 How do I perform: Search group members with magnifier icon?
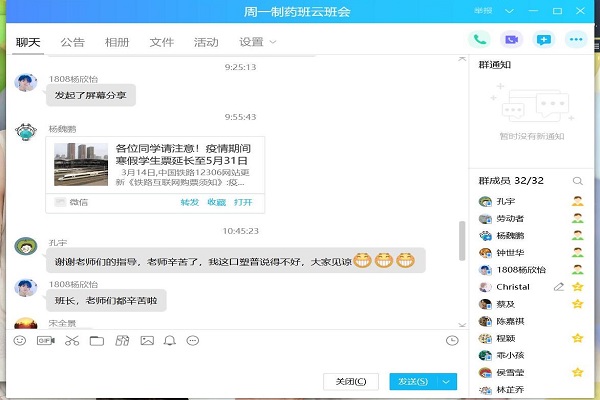point(577,181)
